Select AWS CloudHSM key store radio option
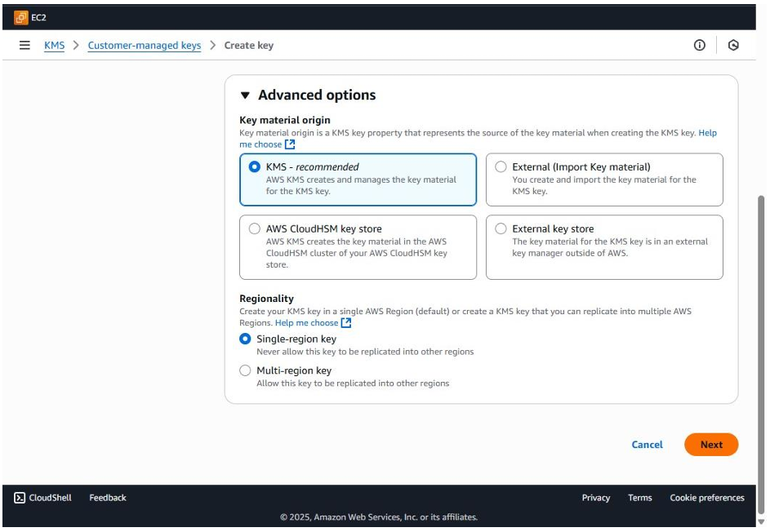Image resolution: width=770 pixels, height=532 pixels. coord(255,228)
